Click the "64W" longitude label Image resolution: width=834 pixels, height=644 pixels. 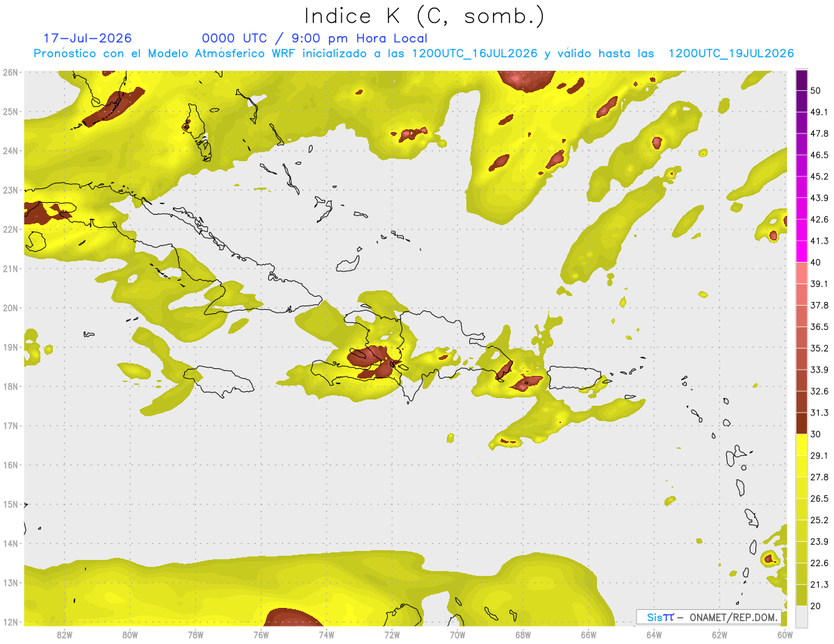click(x=654, y=634)
